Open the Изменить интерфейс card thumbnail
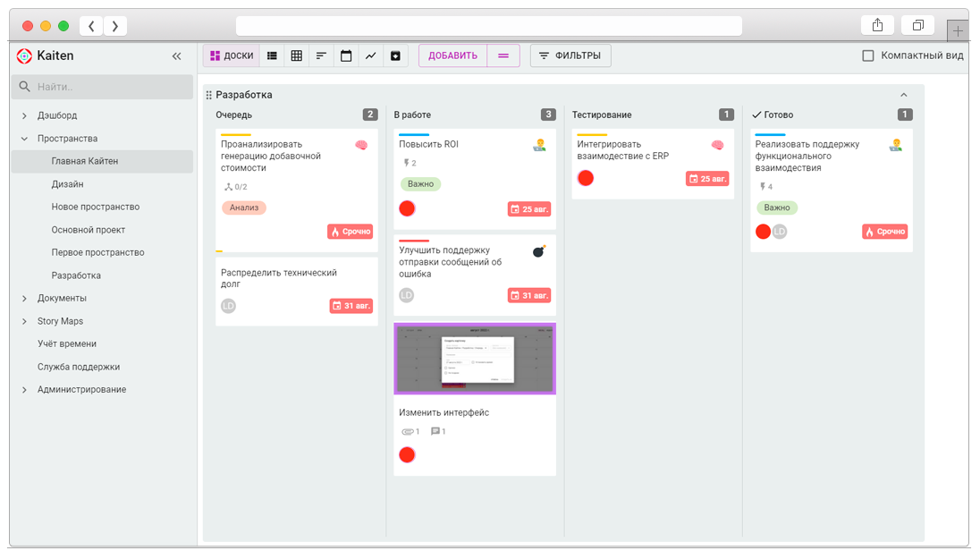 coord(475,359)
